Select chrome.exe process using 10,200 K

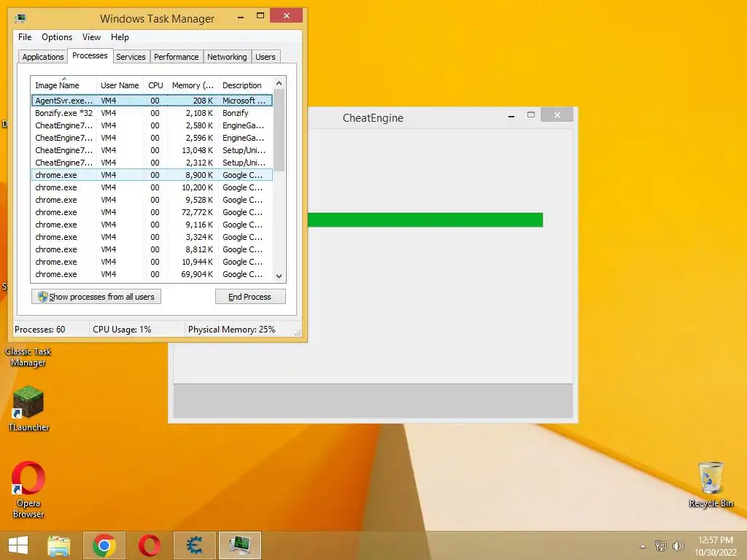pos(152,187)
